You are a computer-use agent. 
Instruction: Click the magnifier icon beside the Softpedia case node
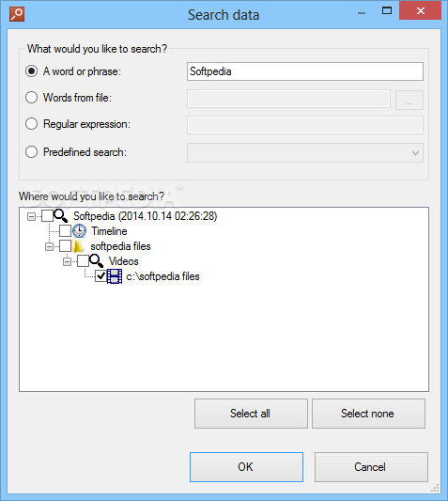(61, 215)
